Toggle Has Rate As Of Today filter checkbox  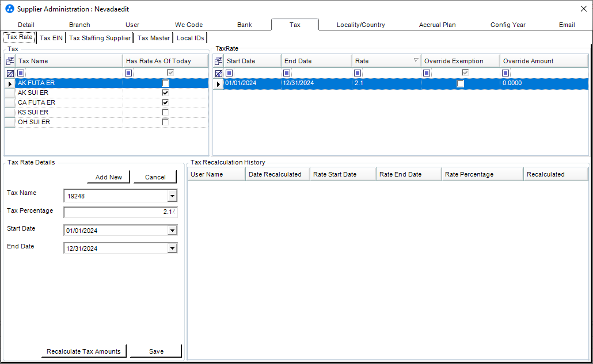click(x=170, y=72)
